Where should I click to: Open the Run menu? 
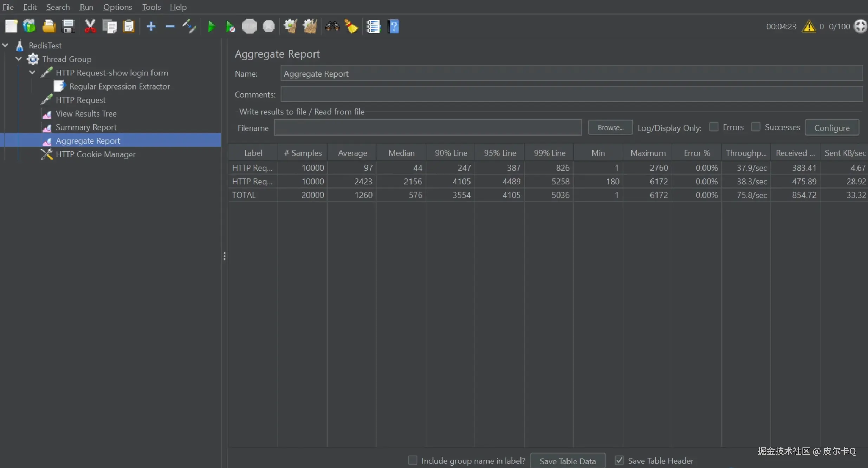tap(86, 7)
